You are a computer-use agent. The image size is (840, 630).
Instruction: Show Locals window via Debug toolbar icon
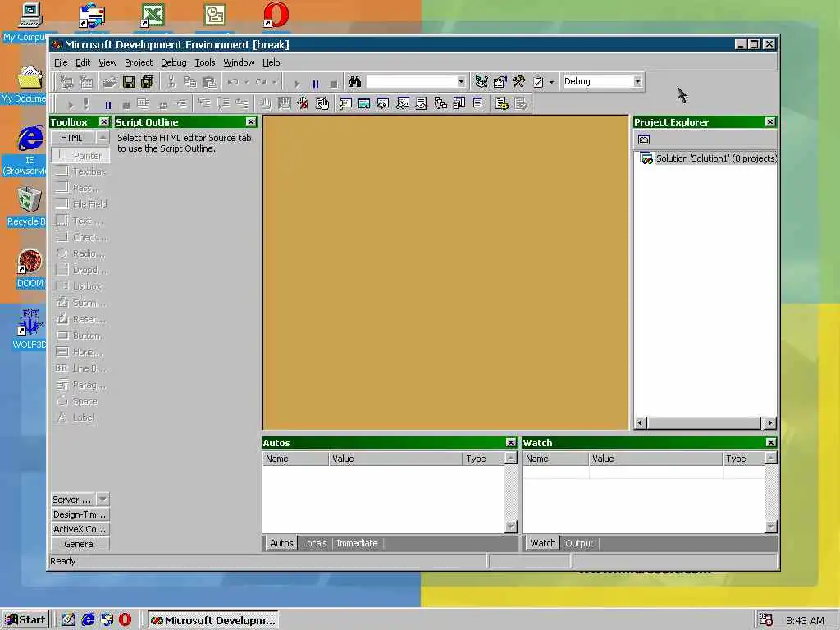coord(383,104)
